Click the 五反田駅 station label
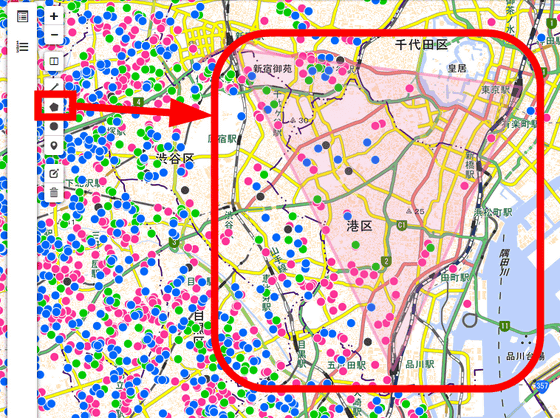 [x=346, y=365]
